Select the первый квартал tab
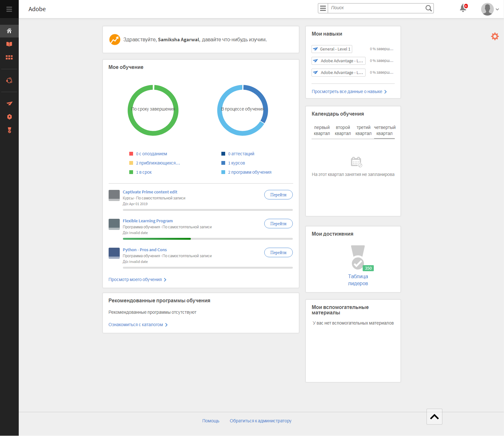The height and width of the screenshot is (436, 504). pos(322,131)
